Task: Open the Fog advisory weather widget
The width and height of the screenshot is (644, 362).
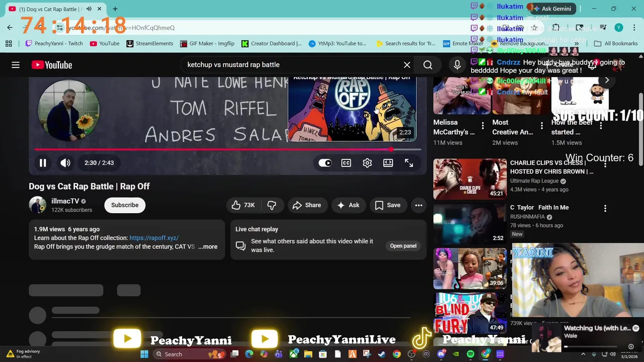Action: tap(23, 354)
